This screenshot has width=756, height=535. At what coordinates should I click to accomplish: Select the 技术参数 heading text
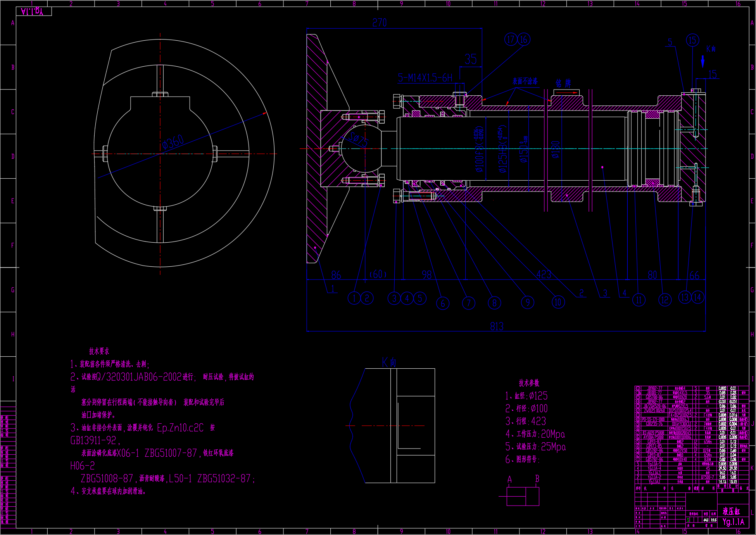point(529,383)
